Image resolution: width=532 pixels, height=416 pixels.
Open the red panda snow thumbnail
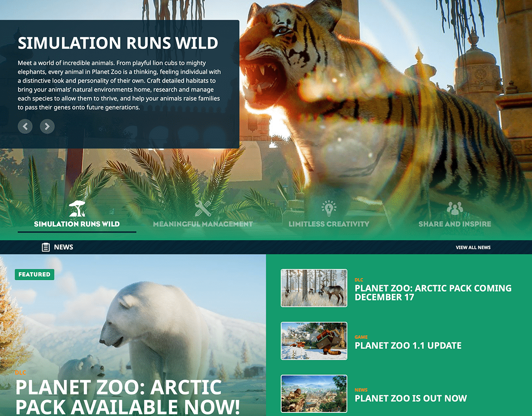pos(314,341)
